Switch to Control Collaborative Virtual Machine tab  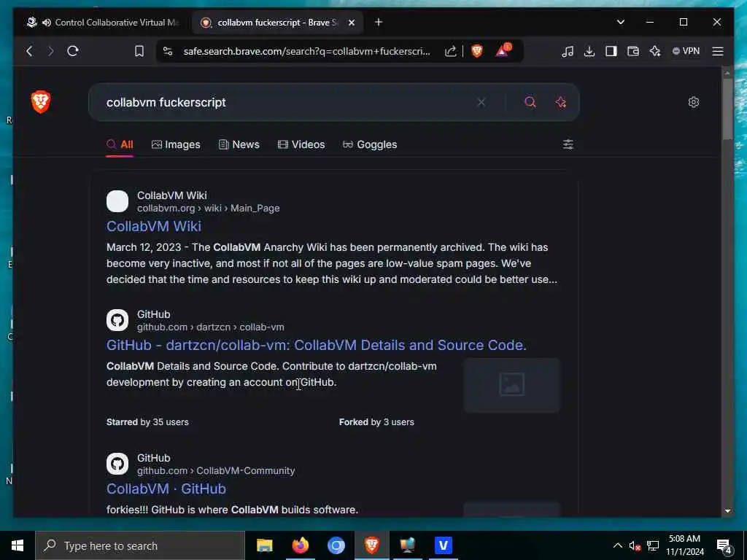click(x=103, y=23)
